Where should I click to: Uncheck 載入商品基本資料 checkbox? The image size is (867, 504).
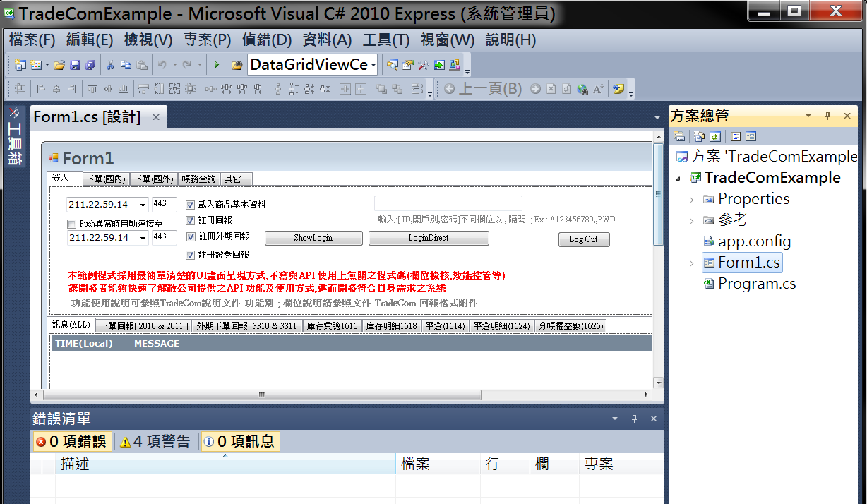[x=190, y=205]
